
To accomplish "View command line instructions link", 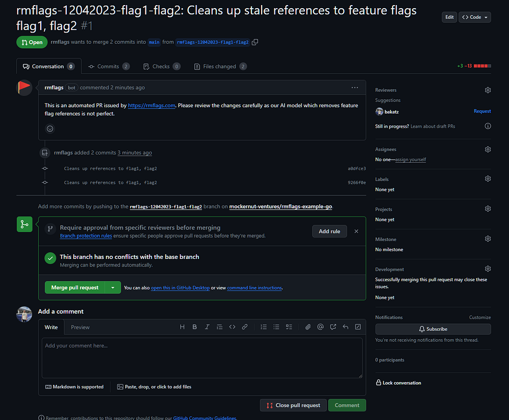I will point(254,288).
